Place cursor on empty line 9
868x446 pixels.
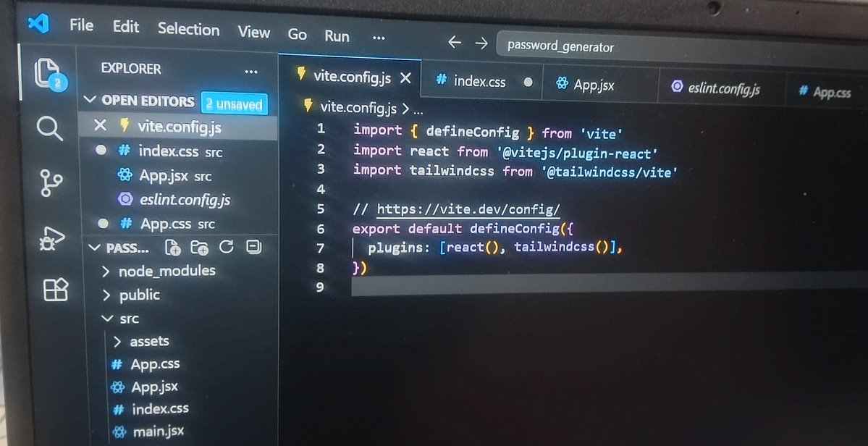[609, 285]
